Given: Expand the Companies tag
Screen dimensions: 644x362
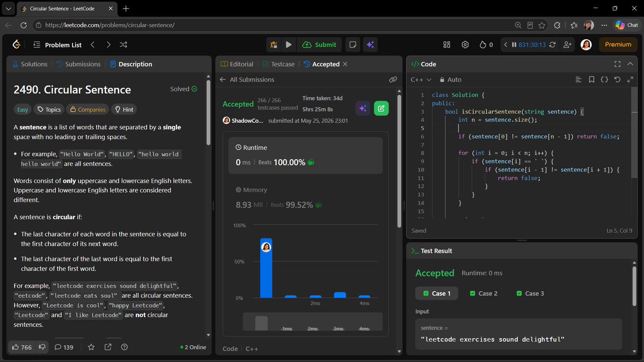Looking at the screenshot, I should 87,109.
